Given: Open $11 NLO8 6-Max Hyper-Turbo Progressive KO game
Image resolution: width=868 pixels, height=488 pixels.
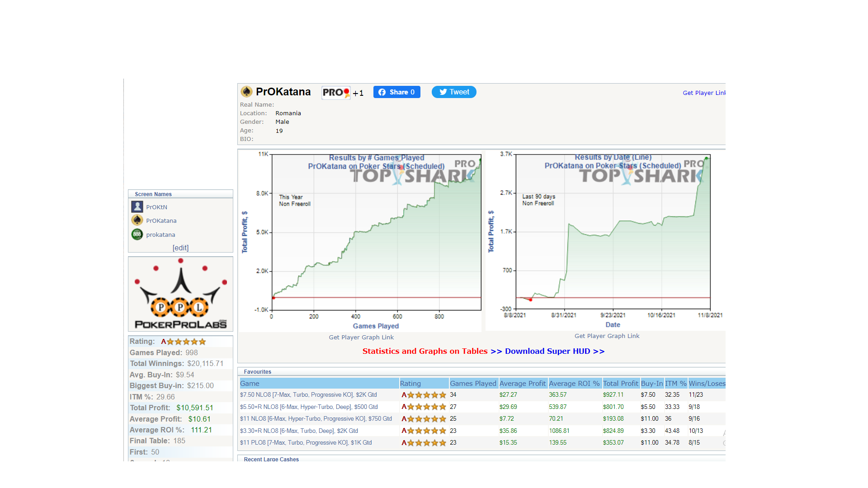Looking at the screenshot, I should 316,419.
